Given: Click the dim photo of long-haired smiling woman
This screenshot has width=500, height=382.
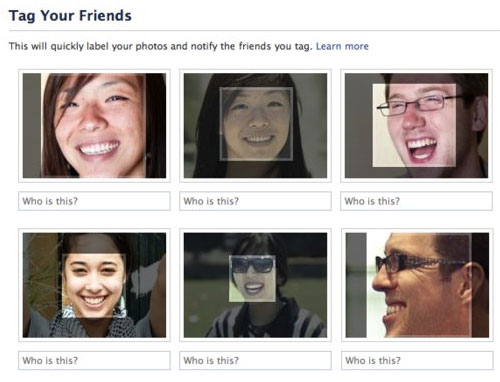Looking at the screenshot, I should pyautogui.click(x=255, y=126).
